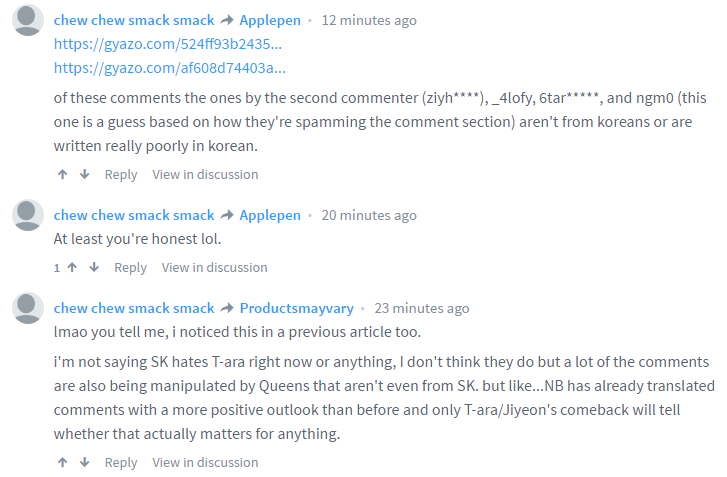View the 23 minutes ago comment in discussion

[x=205, y=463]
